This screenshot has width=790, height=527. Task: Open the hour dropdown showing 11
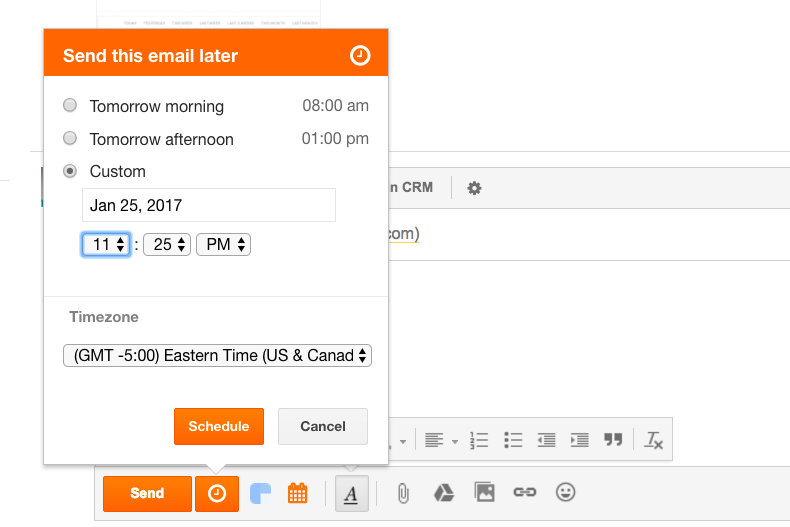[x=106, y=244]
